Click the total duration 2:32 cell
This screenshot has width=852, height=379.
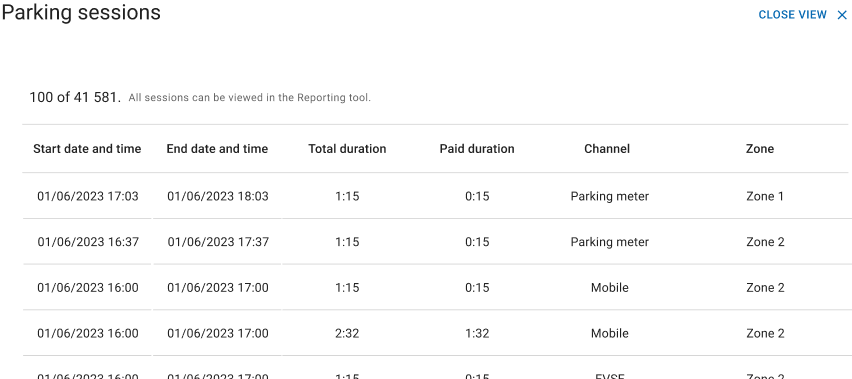coord(347,333)
